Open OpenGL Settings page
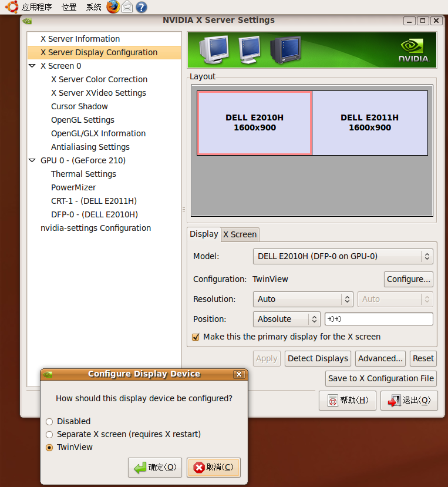Image resolution: width=448 pixels, height=487 pixels. click(83, 120)
